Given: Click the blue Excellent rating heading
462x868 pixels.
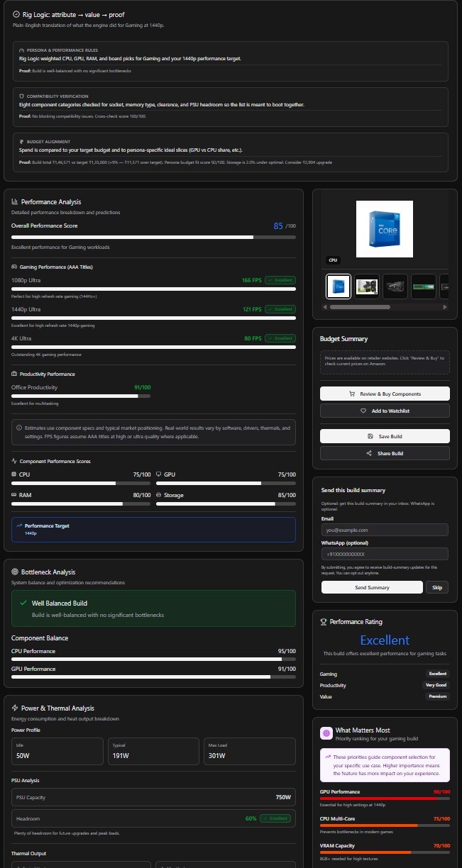Looking at the screenshot, I should click(385, 640).
